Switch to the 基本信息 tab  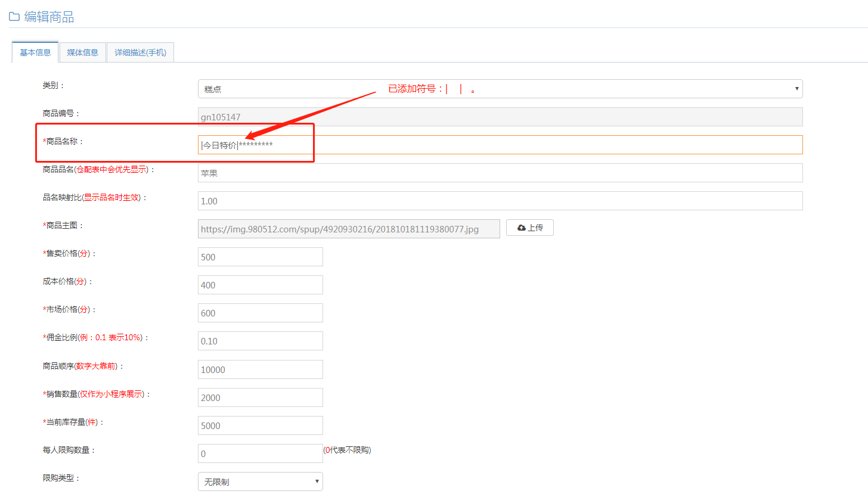click(35, 52)
